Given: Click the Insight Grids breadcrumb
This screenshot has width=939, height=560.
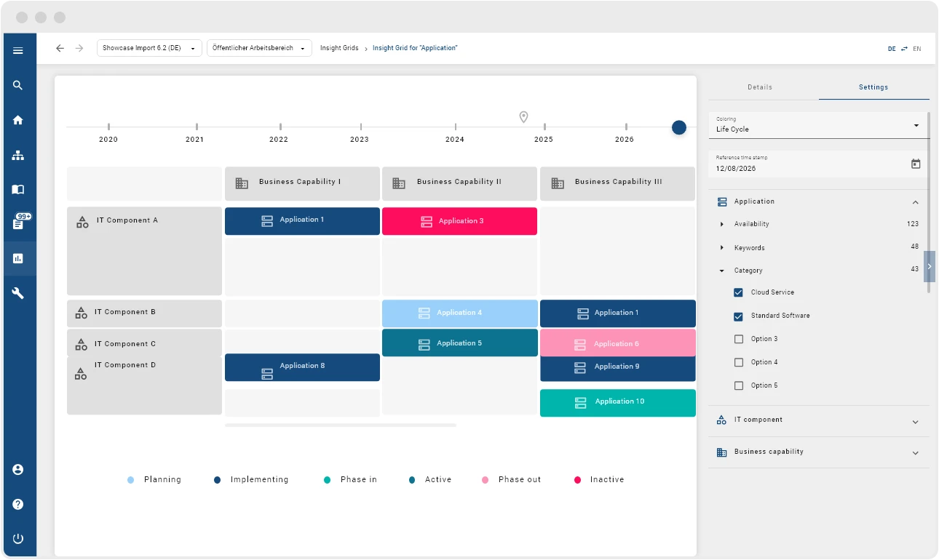Looking at the screenshot, I should [x=339, y=48].
